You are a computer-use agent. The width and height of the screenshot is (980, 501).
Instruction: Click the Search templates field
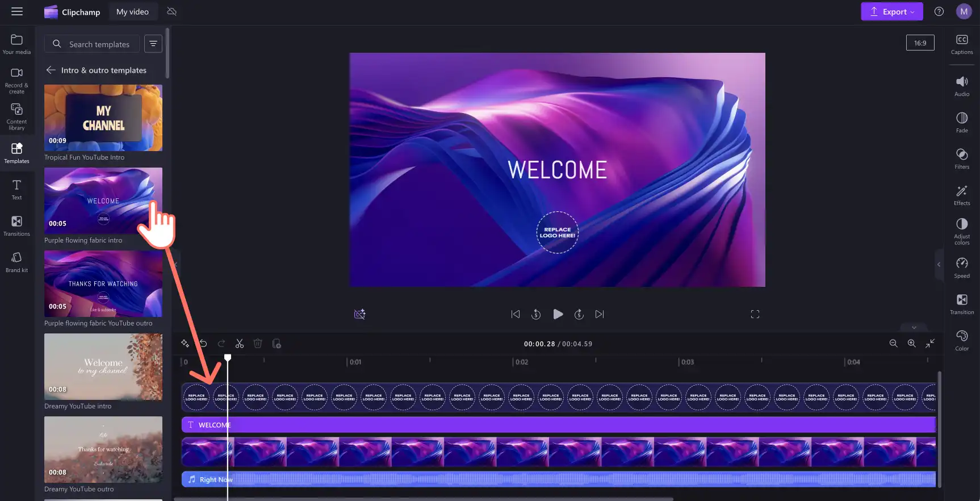91,44
